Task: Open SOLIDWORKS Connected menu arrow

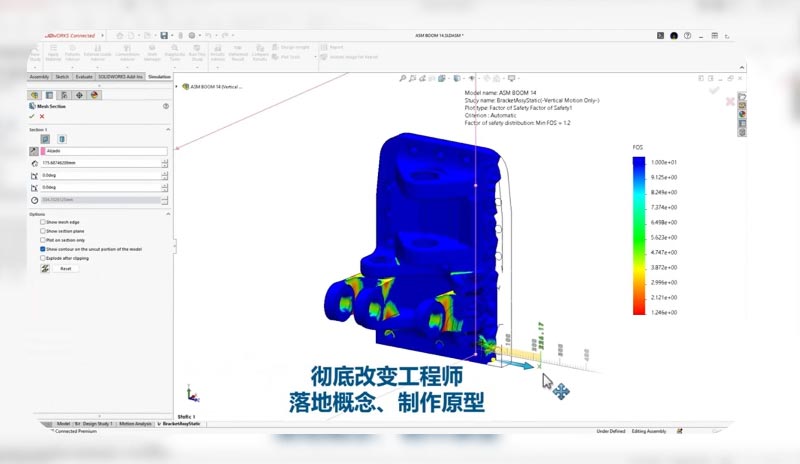Action: 103,36
